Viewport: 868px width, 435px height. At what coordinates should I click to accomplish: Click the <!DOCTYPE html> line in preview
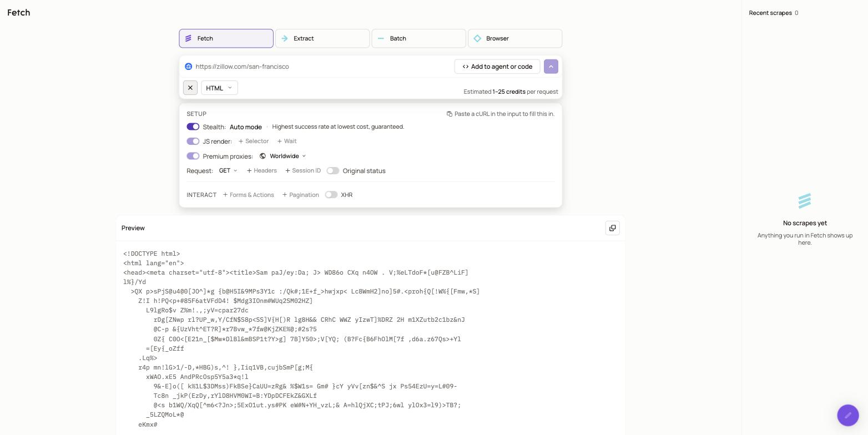[152, 254]
